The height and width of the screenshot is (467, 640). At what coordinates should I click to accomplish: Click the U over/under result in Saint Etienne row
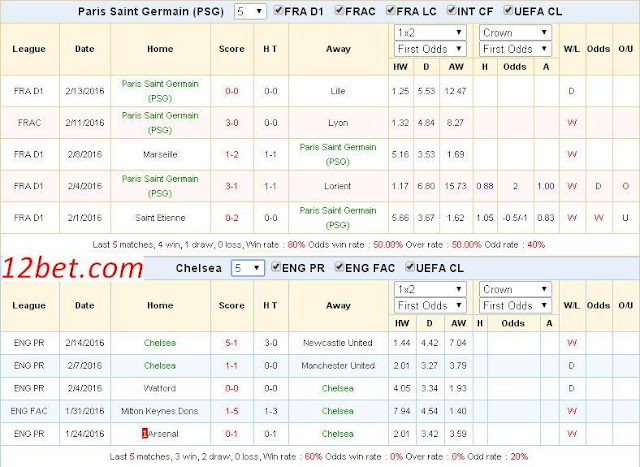pyautogui.click(x=625, y=218)
